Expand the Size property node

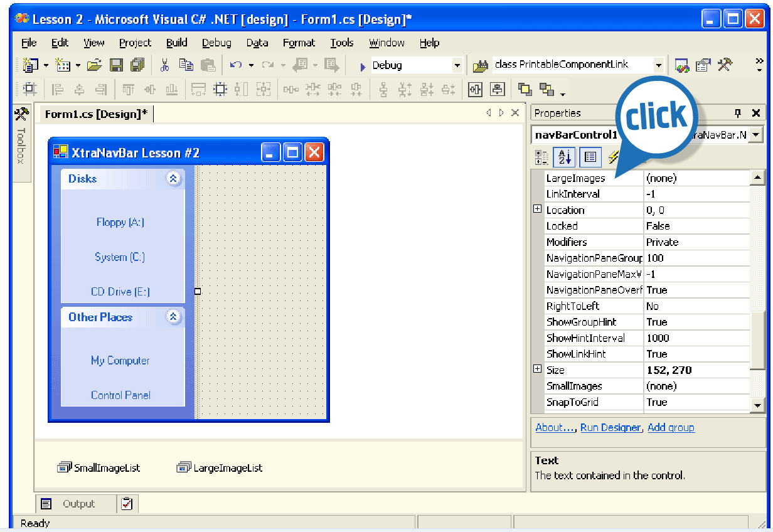pyautogui.click(x=537, y=370)
